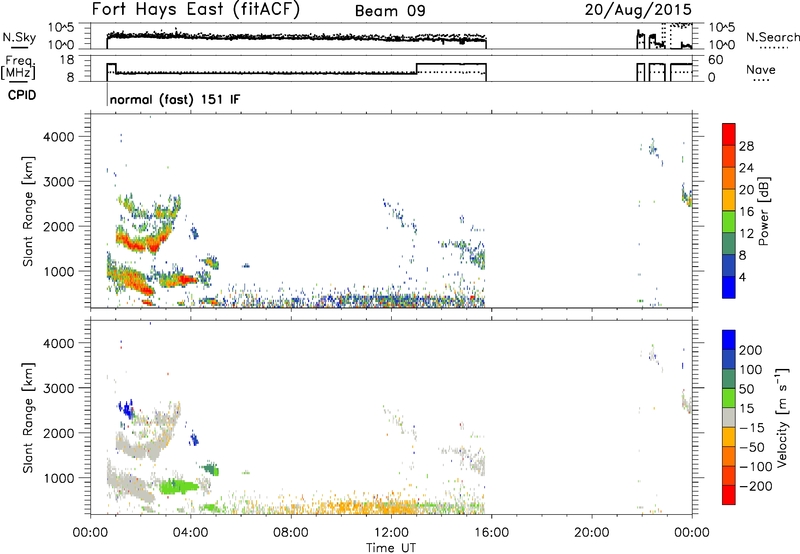Click the '28' value on the Power scale

click(746, 146)
